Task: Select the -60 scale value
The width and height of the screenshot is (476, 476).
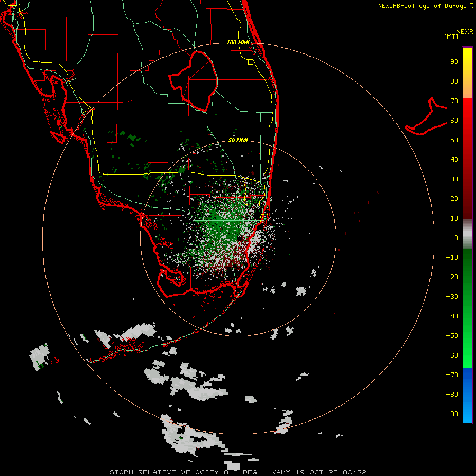Action: (452, 355)
